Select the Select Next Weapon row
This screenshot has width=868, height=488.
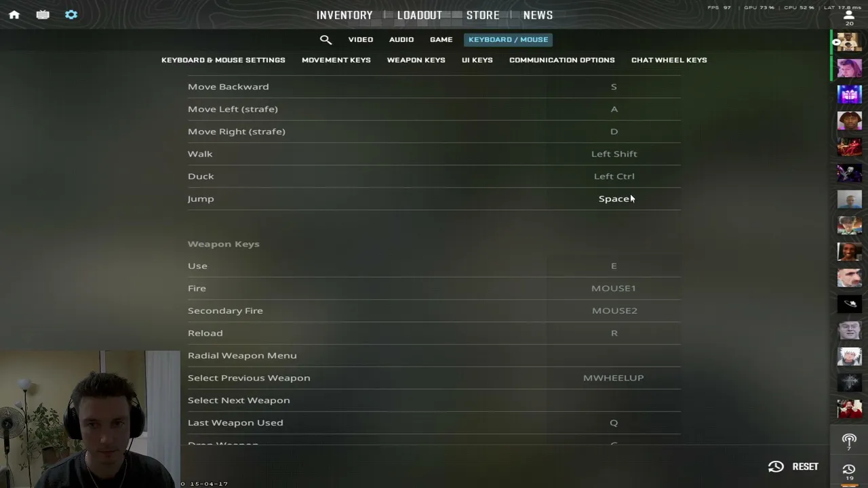434,400
